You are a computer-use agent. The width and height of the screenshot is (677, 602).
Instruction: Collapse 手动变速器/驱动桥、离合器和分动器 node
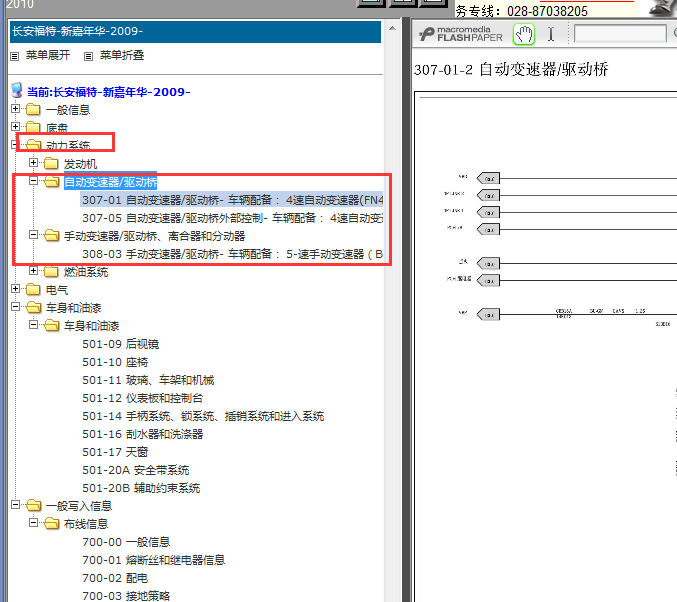pos(33,234)
